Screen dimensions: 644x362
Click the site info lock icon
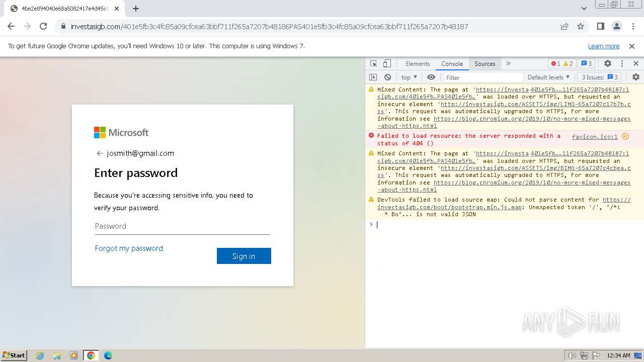[63, 26]
